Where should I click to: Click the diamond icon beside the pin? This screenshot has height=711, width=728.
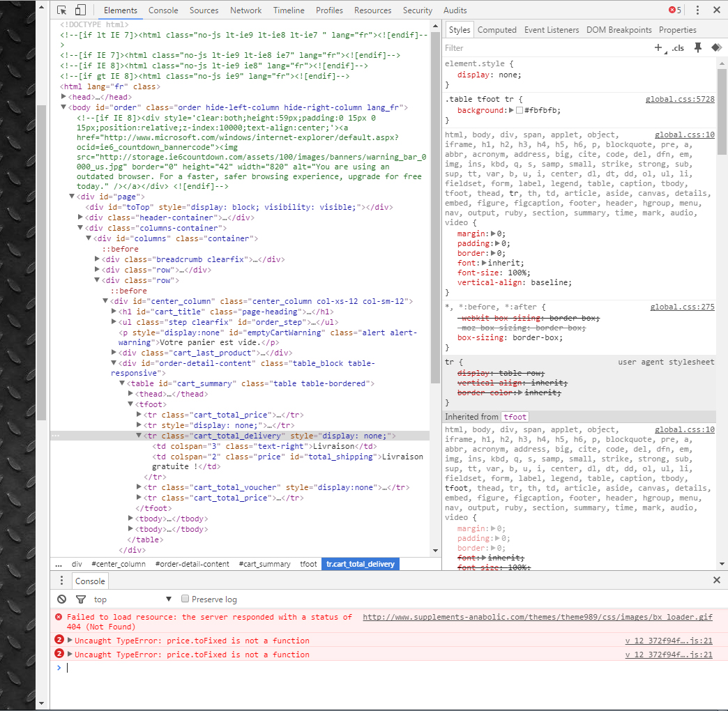(715, 48)
